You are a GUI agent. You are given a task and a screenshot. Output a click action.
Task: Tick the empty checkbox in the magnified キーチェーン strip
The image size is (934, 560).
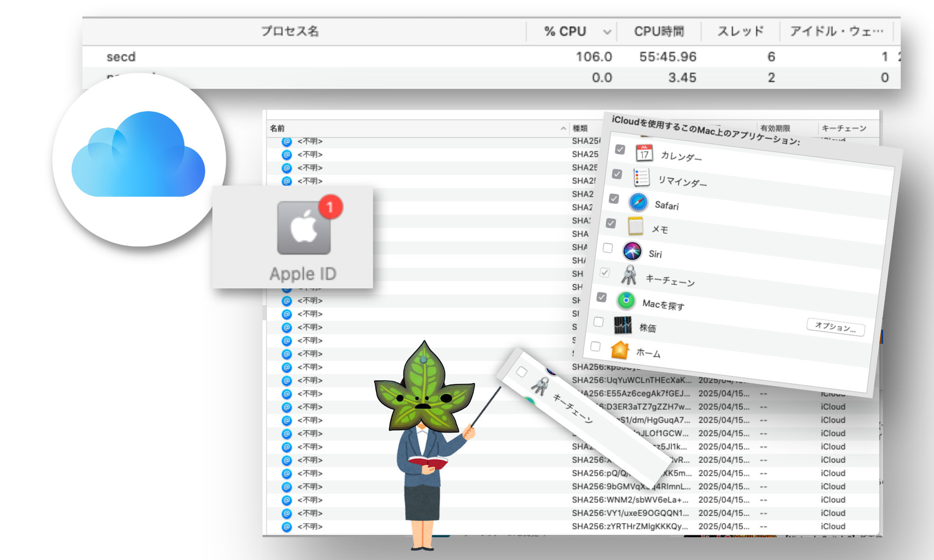522,372
